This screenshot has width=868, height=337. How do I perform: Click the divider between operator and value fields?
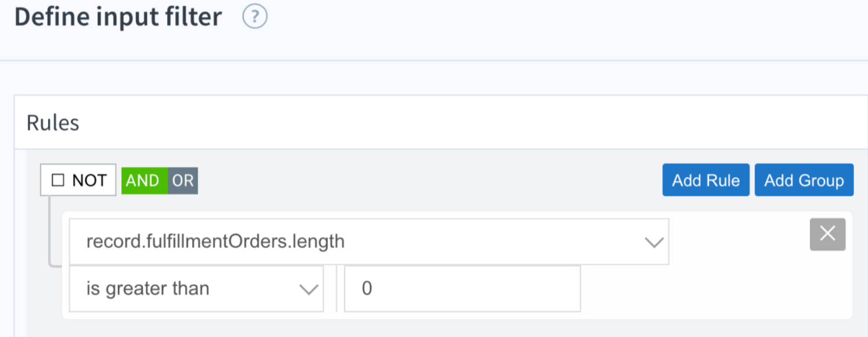point(336,289)
